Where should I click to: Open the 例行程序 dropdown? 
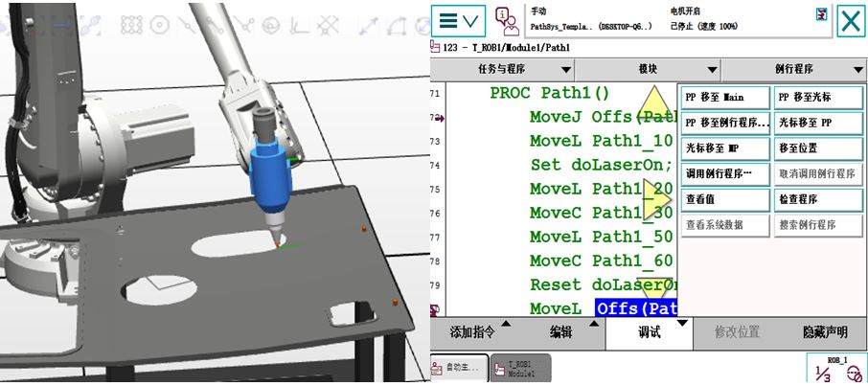tap(794, 70)
